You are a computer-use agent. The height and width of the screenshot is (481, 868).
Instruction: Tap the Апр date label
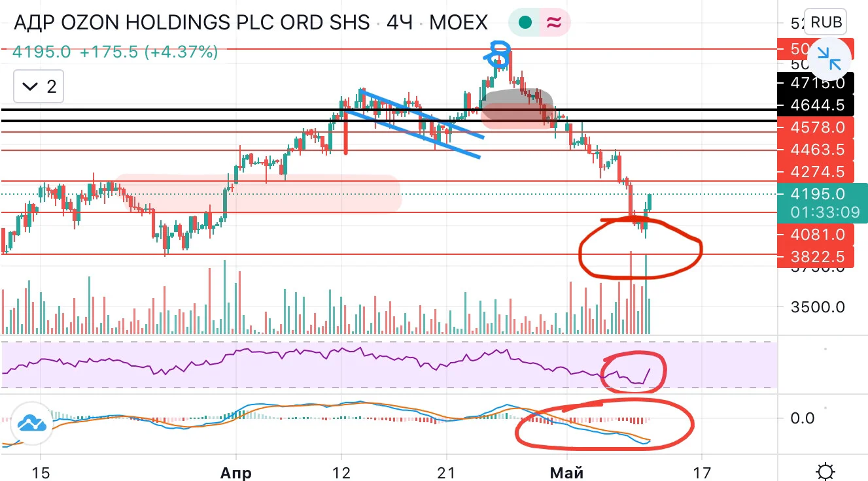point(237,472)
